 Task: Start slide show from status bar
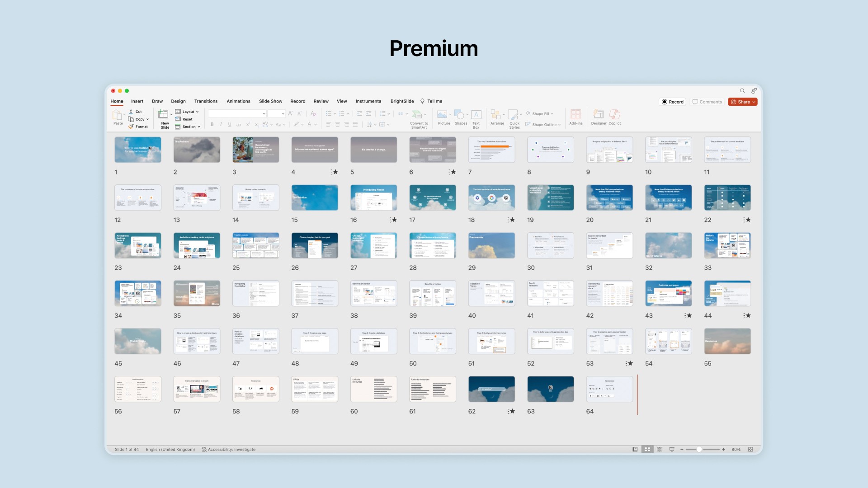tap(672, 450)
